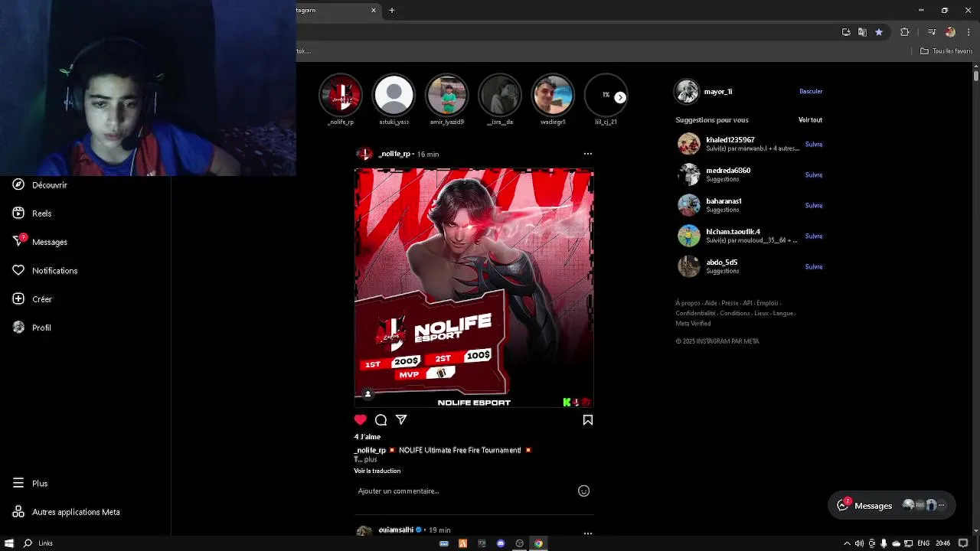
Task: Go to Profil in the sidebar
Action: click(31, 328)
